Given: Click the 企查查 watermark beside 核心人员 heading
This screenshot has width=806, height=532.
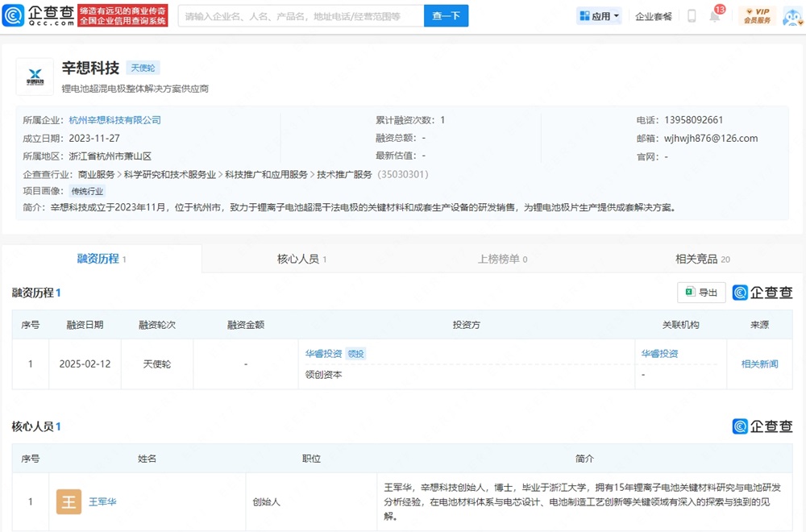Looking at the screenshot, I should (x=762, y=426).
